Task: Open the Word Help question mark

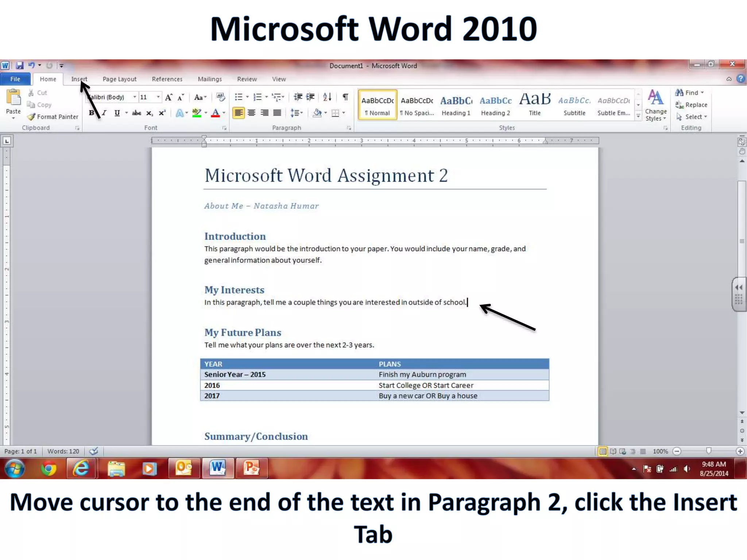Action: click(740, 79)
